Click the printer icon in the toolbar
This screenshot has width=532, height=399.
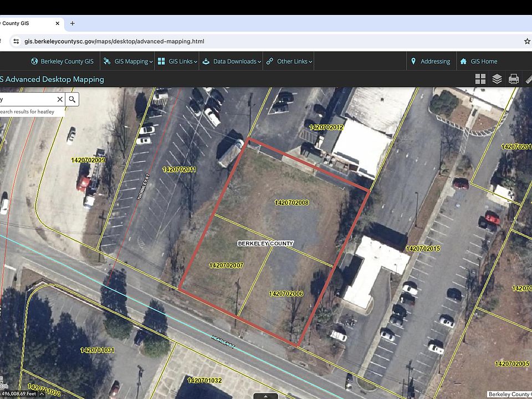(514, 79)
